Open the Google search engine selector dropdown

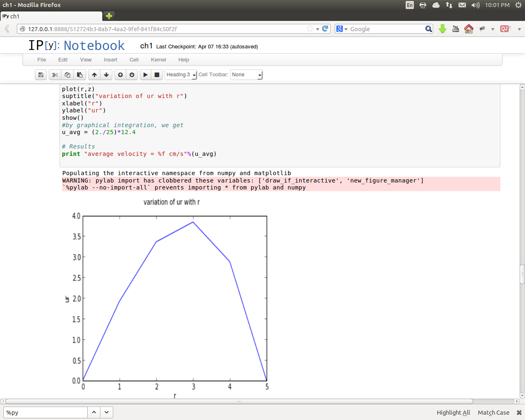point(342,29)
